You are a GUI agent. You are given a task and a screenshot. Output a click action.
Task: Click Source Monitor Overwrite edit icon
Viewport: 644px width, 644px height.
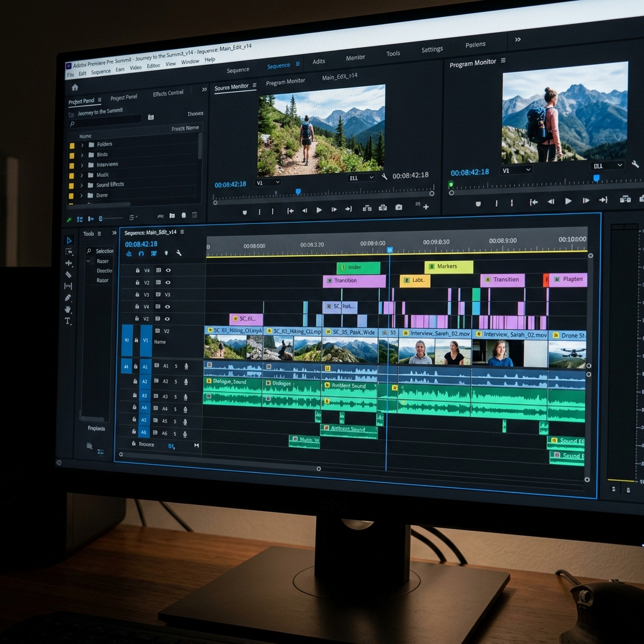(x=382, y=208)
